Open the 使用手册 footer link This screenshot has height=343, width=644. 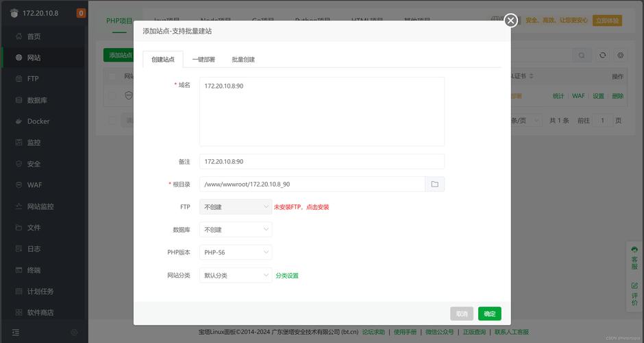[x=405, y=332]
